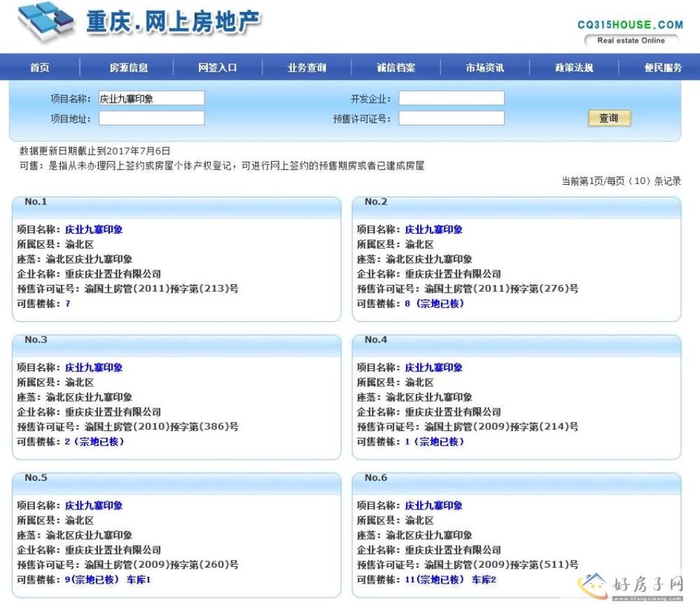Open 庆业九寨印象 project link in No.1
Screen dimensions: 700x604
click(94, 230)
